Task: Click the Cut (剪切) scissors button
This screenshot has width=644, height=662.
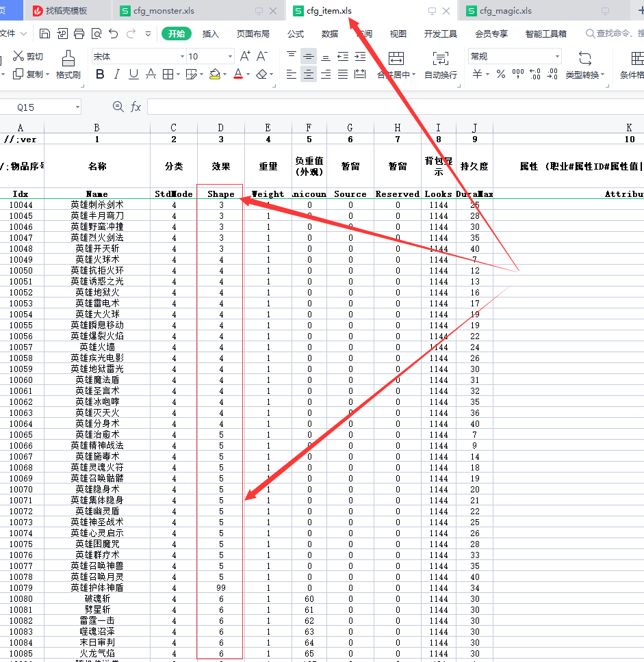Action: [x=27, y=57]
